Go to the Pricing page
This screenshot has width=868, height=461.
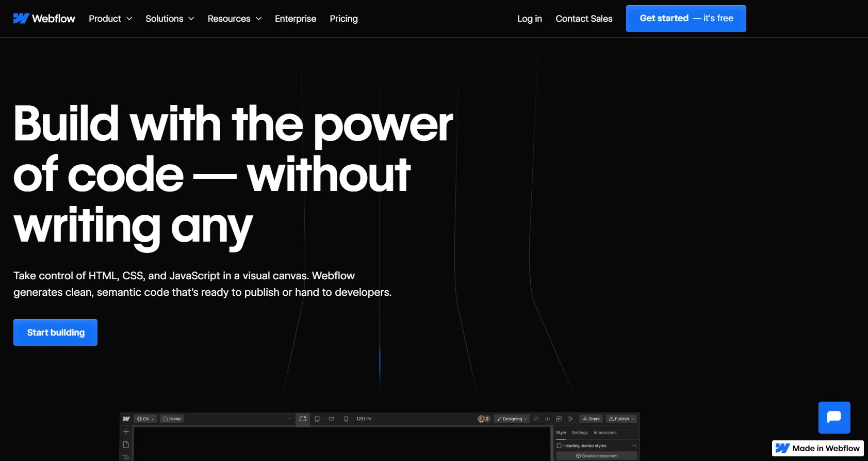[343, 19]
